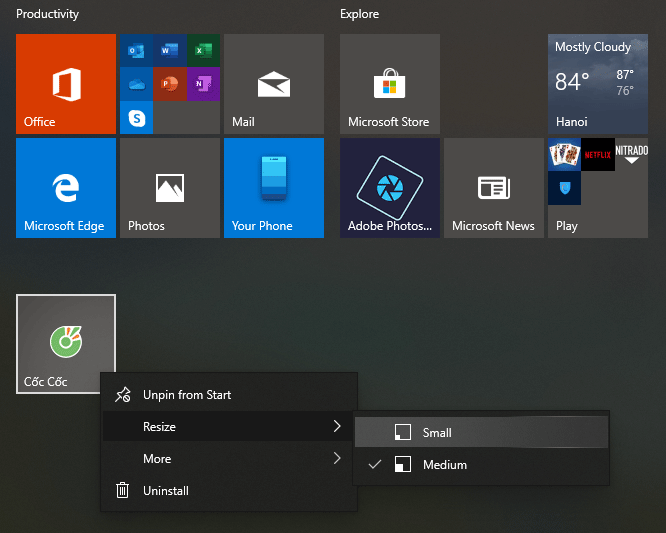Open the Your Phone tile

274,188
